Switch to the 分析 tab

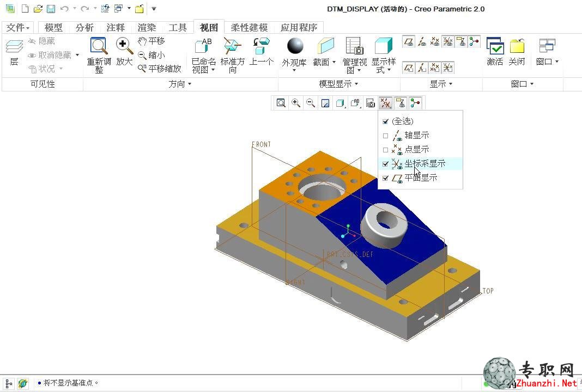pyautogui.click(x=84, y=27)
